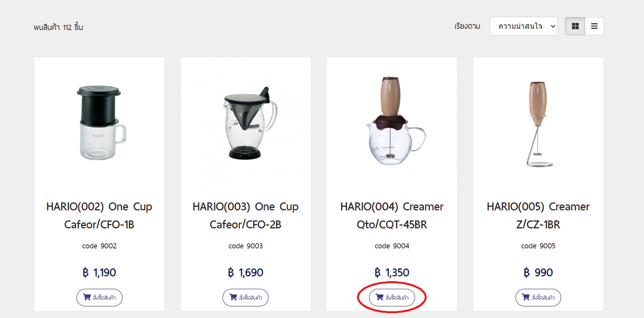Open HARIO(003) One Cup Cafeor/CFO-2B title link
Image resolution: width=644 pixels, height=318 pixels.
click(x=246, y=215)
